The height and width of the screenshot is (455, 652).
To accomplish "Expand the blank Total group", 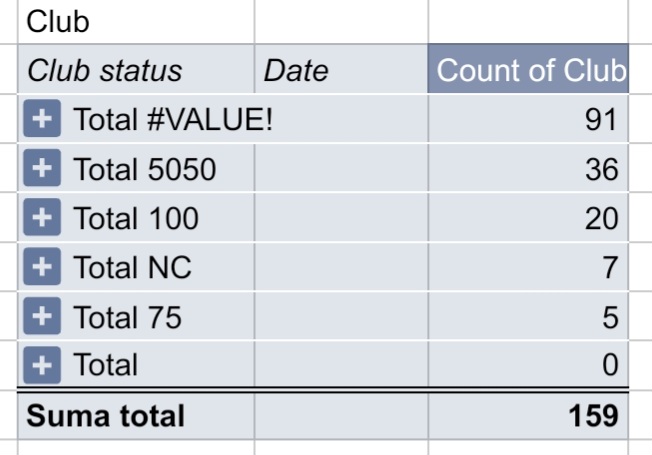I will point(40,364).
